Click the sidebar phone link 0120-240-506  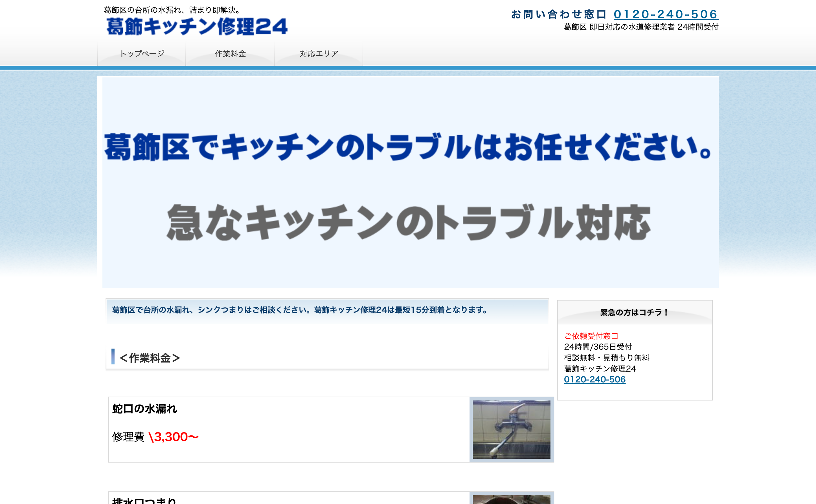[x=595, y=379]
